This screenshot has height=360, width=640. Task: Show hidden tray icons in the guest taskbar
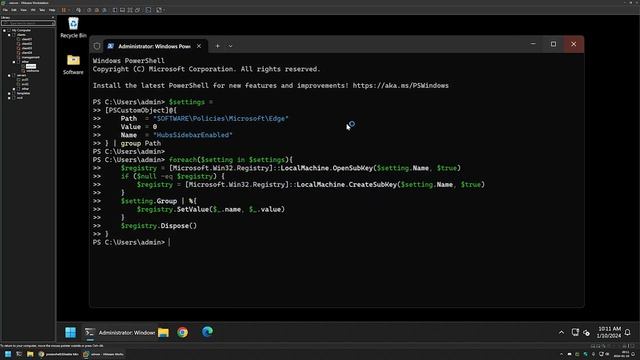(561, 333)
